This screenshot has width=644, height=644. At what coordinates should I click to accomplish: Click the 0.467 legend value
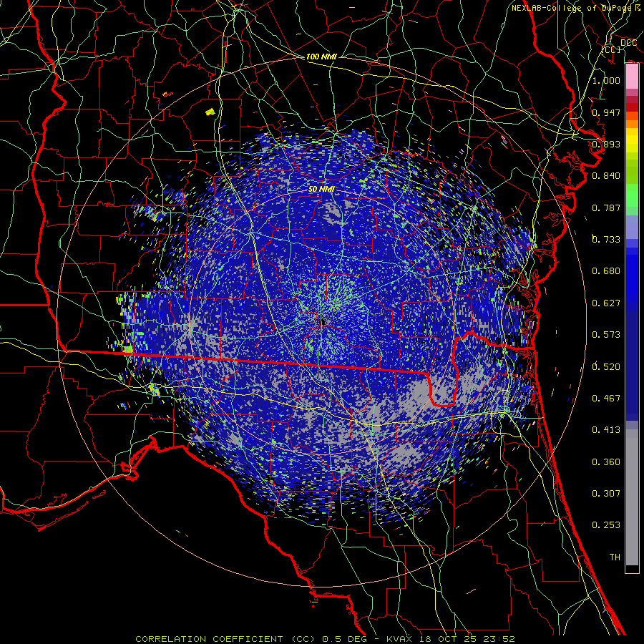click(606, 399)
